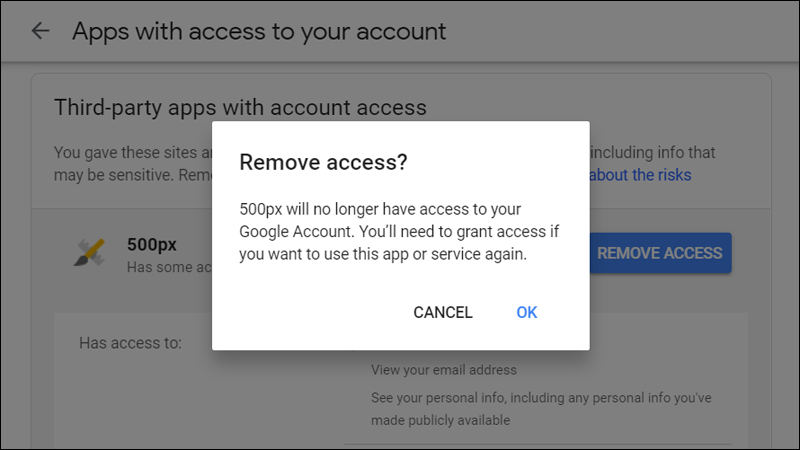
Task: Click the "Remove access?" dialog title
Action: 322,162
